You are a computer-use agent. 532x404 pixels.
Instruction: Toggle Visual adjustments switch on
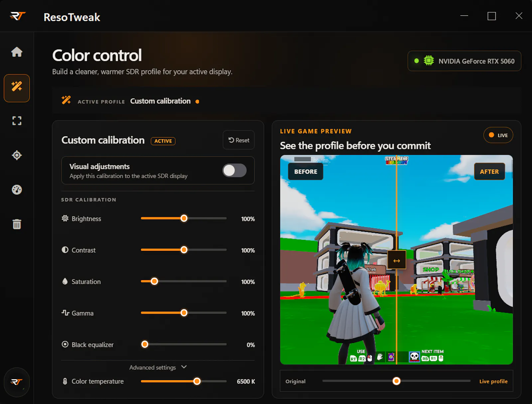pyautogui.click(x=234, y=170)
